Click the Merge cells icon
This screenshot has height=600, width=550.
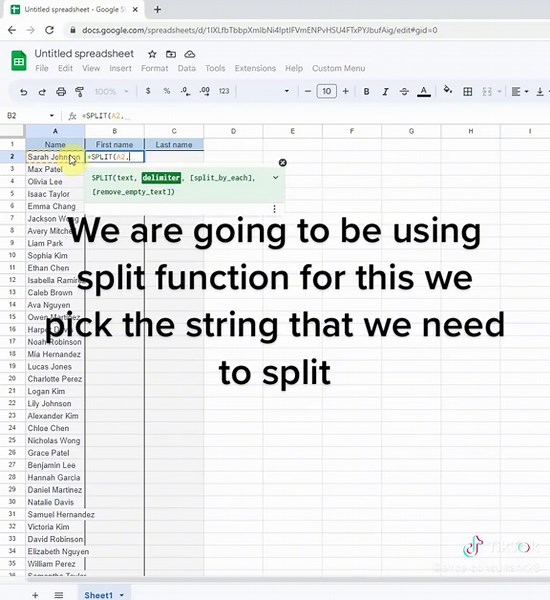coord(487,91)
